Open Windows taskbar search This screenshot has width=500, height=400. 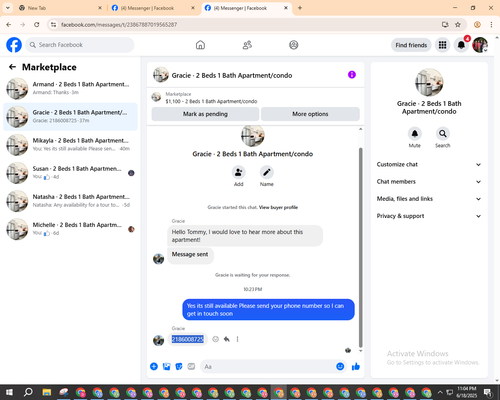(28, 392)
